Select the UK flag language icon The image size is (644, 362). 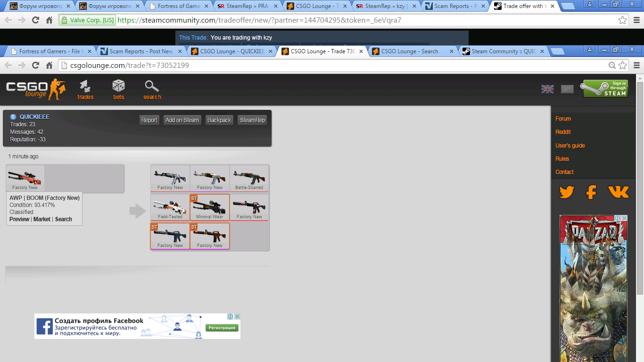coord(547,89)
